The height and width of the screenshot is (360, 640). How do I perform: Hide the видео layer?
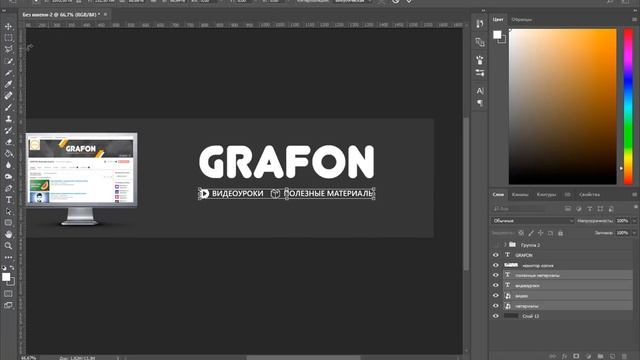[x=496, y=296]
